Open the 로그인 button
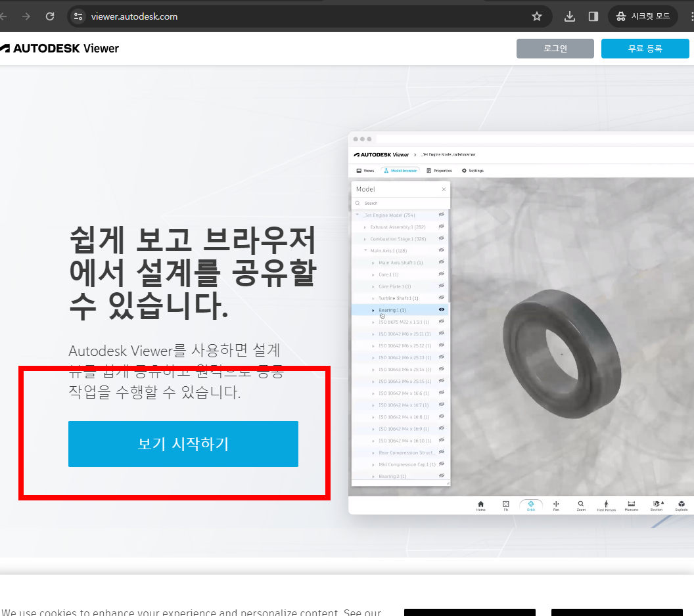Image resolution: width=694 pixels, height=616 pixels. point(555,48)
